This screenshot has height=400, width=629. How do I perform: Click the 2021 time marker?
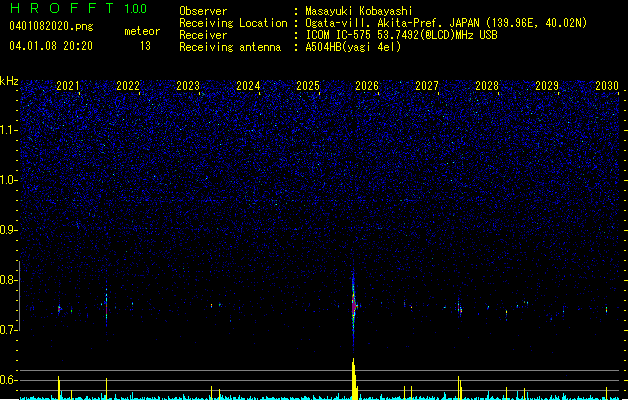[x=68, y=86]
